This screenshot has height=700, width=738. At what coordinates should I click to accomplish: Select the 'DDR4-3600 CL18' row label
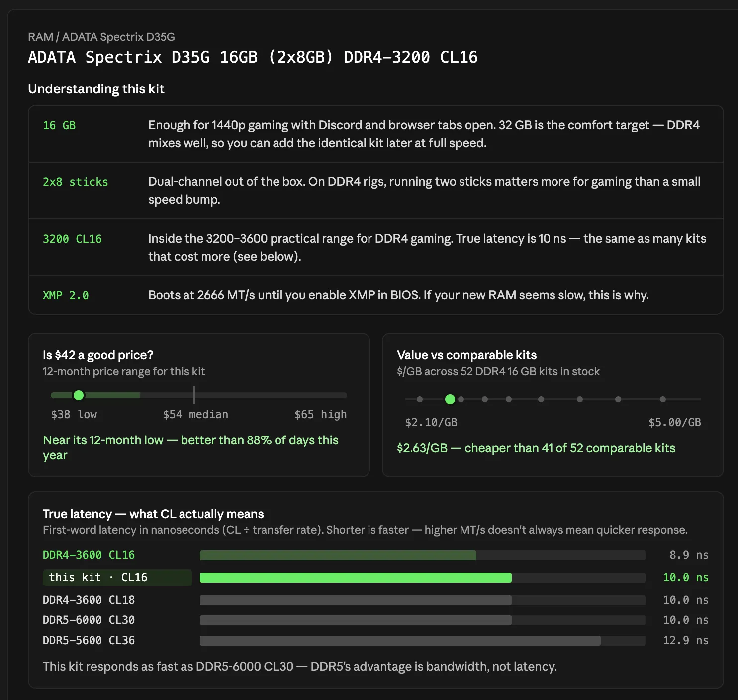[89, 600]
